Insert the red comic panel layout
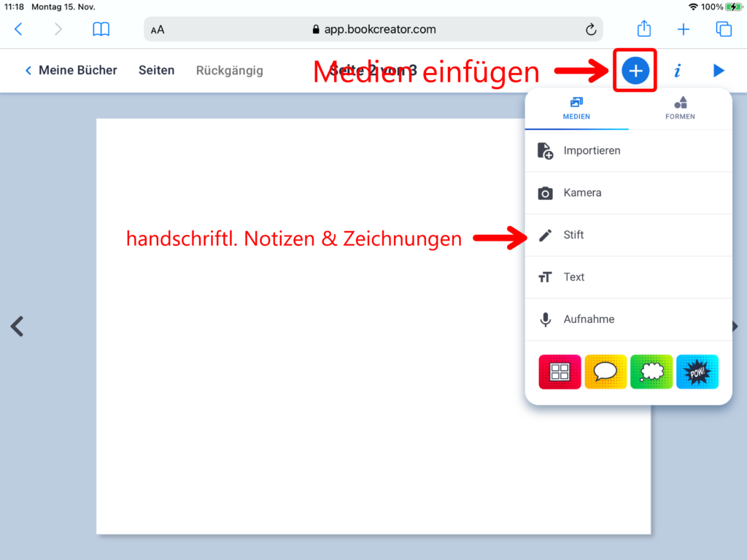Screen dimensions: 747x560 (x=560, y=372)
